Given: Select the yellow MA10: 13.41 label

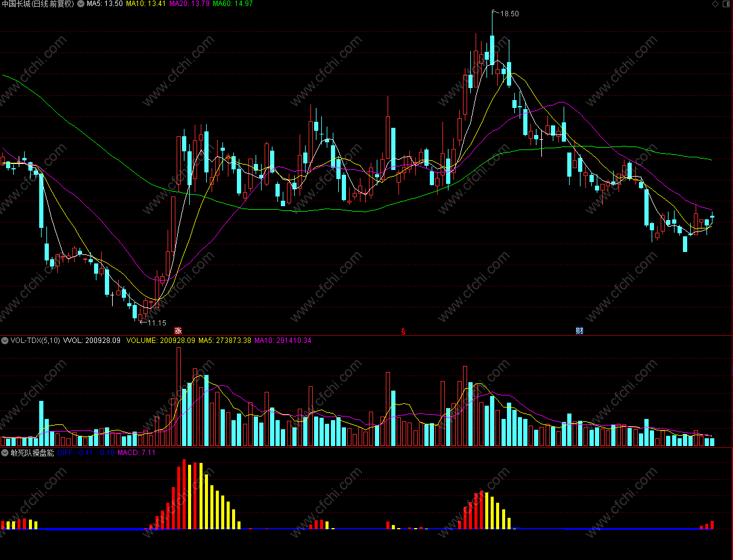Looking at the screenshot, I should (x=146, y=4).
